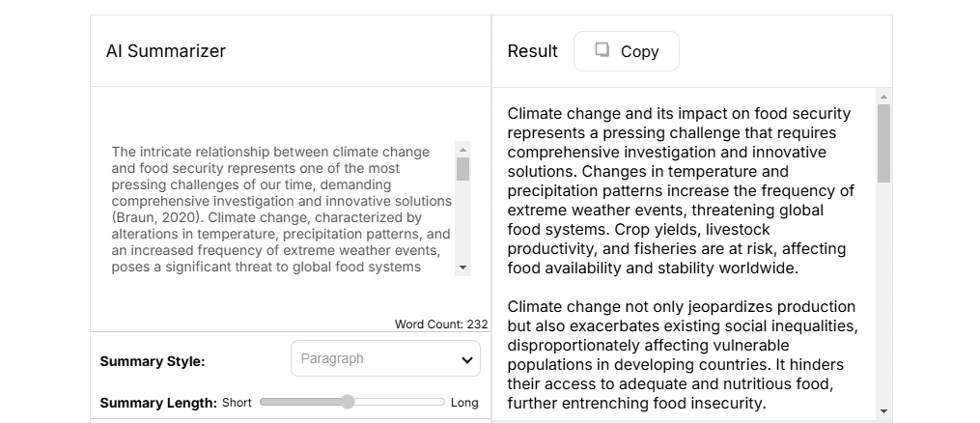The image size is (980, 423).
Task: Click the Summary Length label
Action: 158,403
